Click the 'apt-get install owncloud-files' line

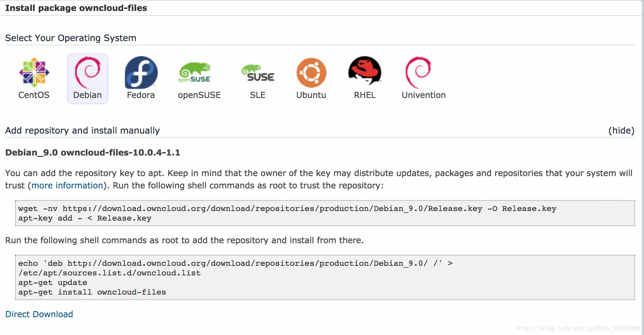[92, 292]
